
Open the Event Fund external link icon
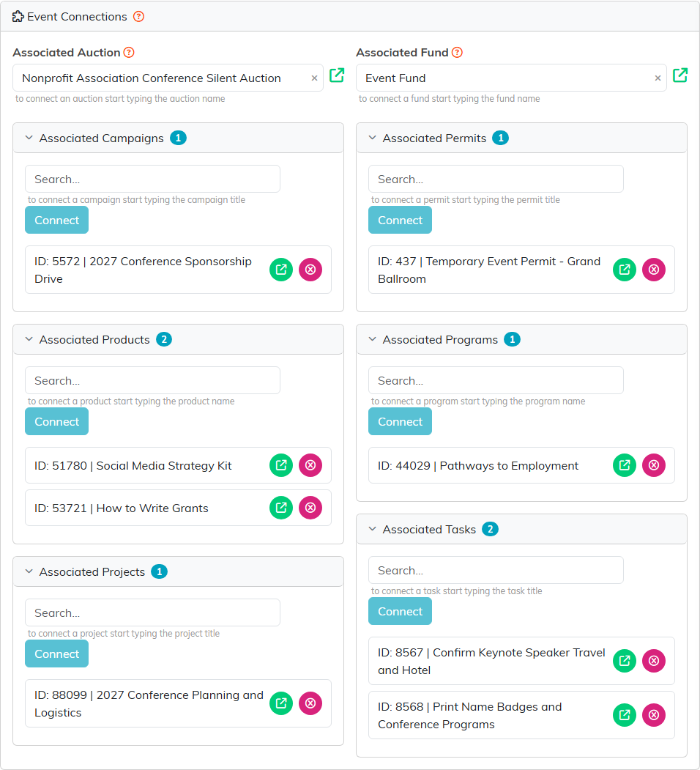coord(680,75)
